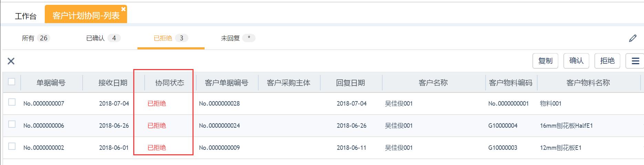Check the row No.0000000007 checkbox
Screen dimensions: 644x165
click(x=12, y=102)
